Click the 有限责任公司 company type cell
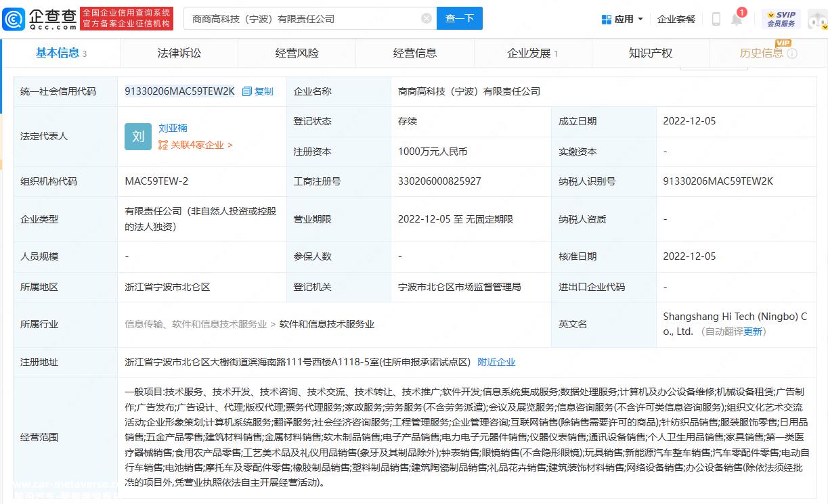Screen dimensions: 828x504 (200, 219)
